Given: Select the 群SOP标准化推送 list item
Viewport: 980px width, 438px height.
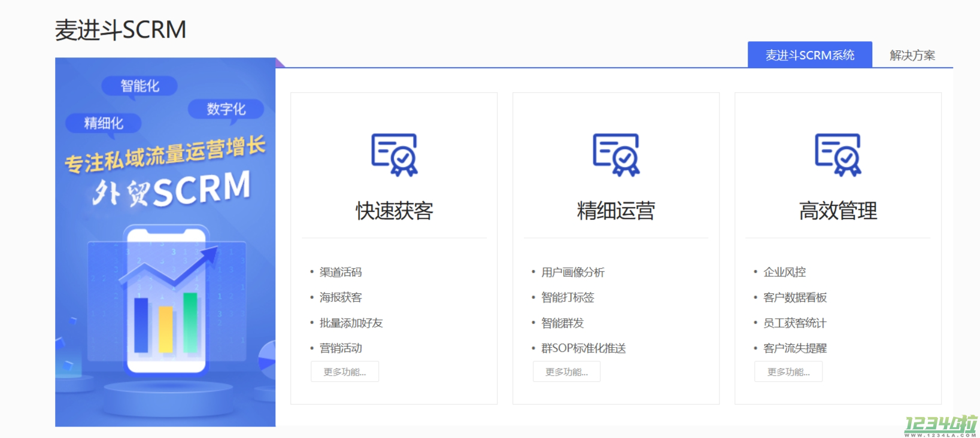Looking at the screenshot, I should (x=584, y=348).
